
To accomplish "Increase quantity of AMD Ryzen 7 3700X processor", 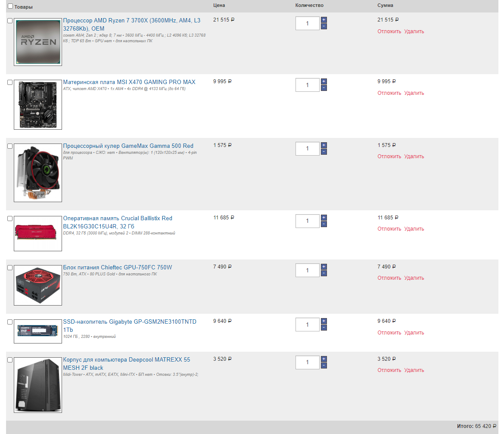I will 324,20.
